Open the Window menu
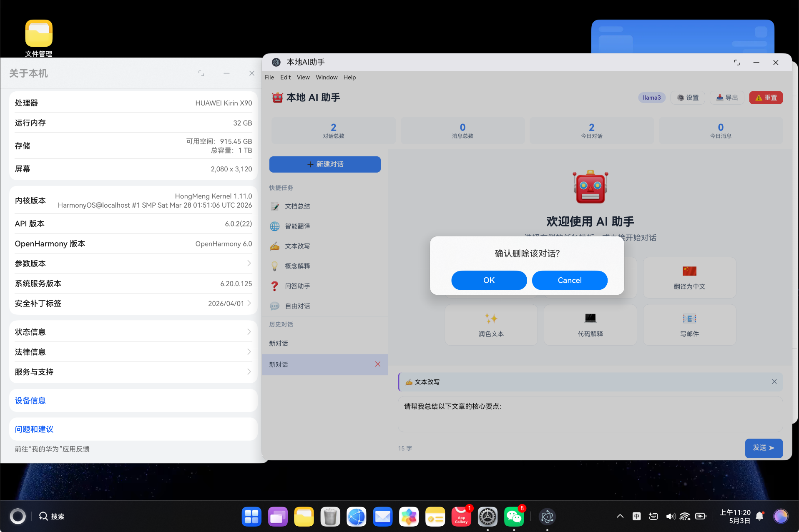Screen dimensions: 799x532 (x=327, y=77)
